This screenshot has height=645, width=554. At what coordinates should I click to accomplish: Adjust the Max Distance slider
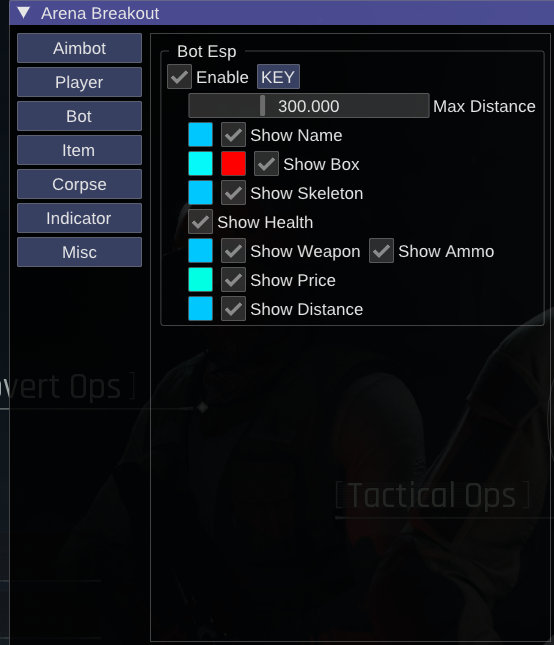pos(308,106)
